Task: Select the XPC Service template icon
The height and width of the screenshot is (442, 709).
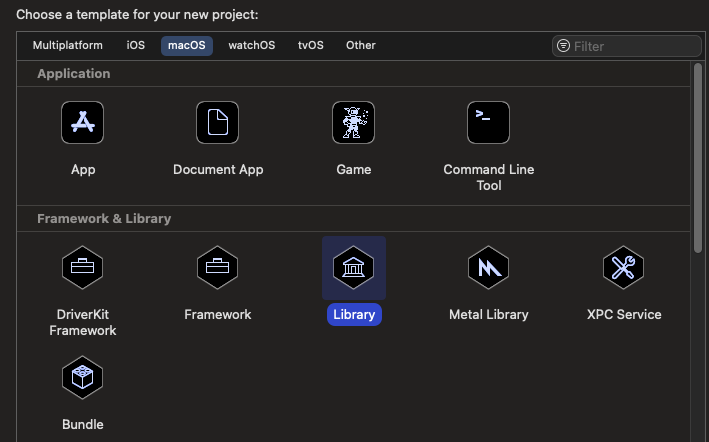Action: click(624, 267)
